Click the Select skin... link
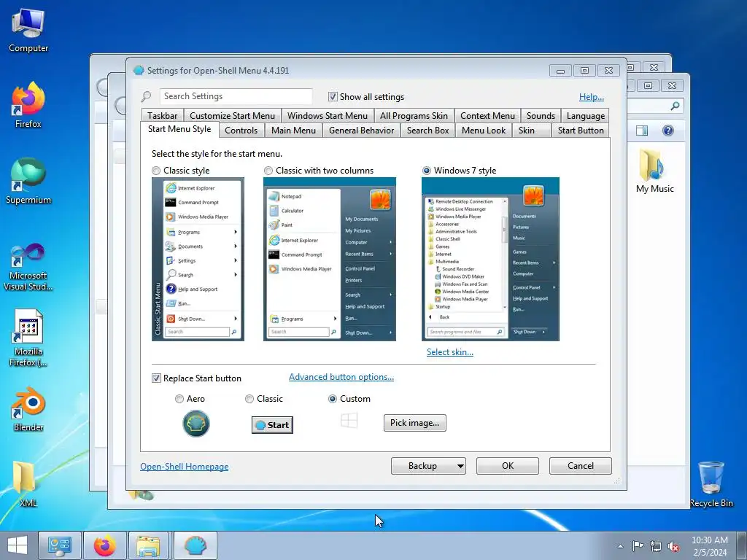Screen dimensions: 747x560 tap(449, 352)
